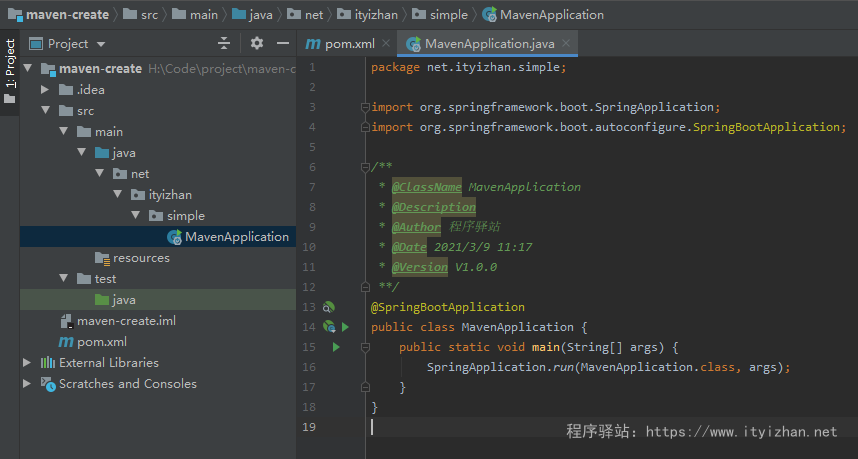Toggle the 1: Project tool window tab
Viewport: 858px width, 459px height.
click(x=10, y=72)
